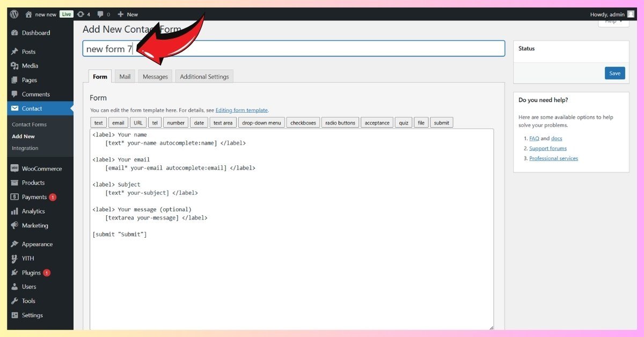This screenshot has width=644, height=337.
Task: Click the Plugins plug icon
Action: pos(14,273)
